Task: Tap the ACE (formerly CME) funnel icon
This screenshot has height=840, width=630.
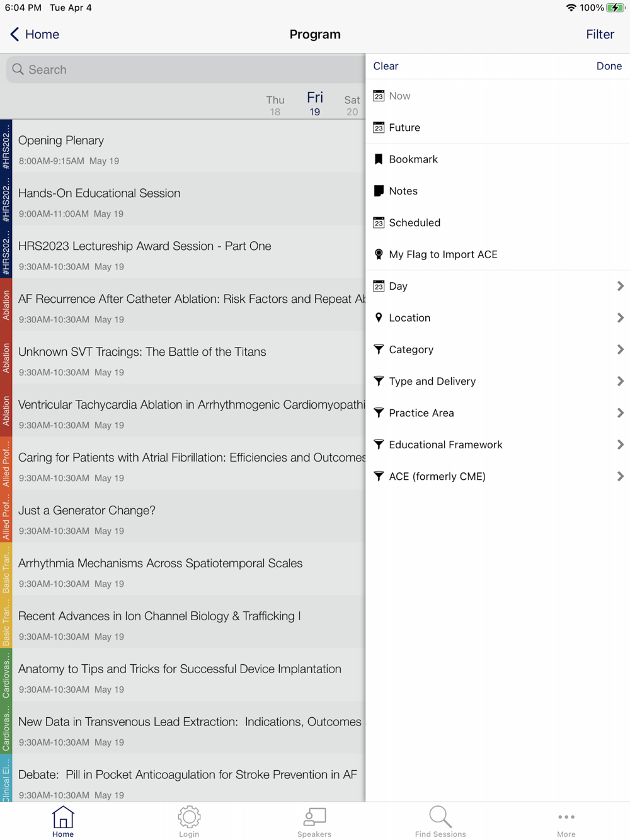Action: [x=379, y=476]
